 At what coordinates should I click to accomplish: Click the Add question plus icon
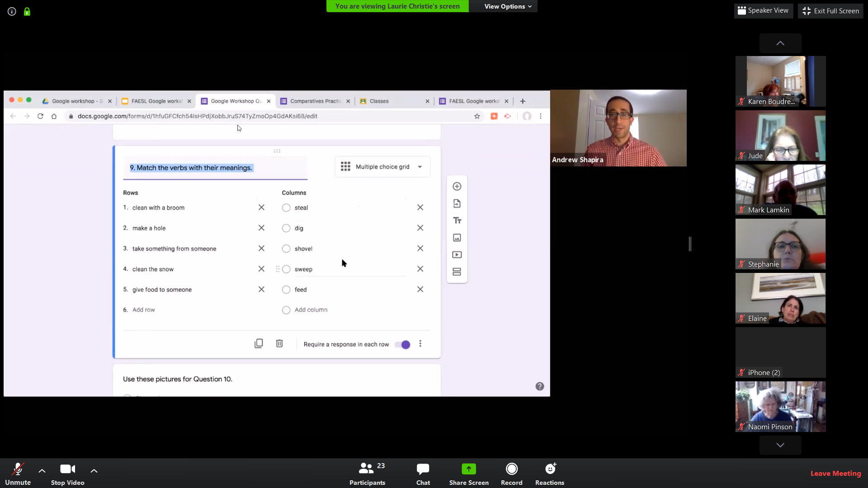pyautogui.click(x=457, y=187)
